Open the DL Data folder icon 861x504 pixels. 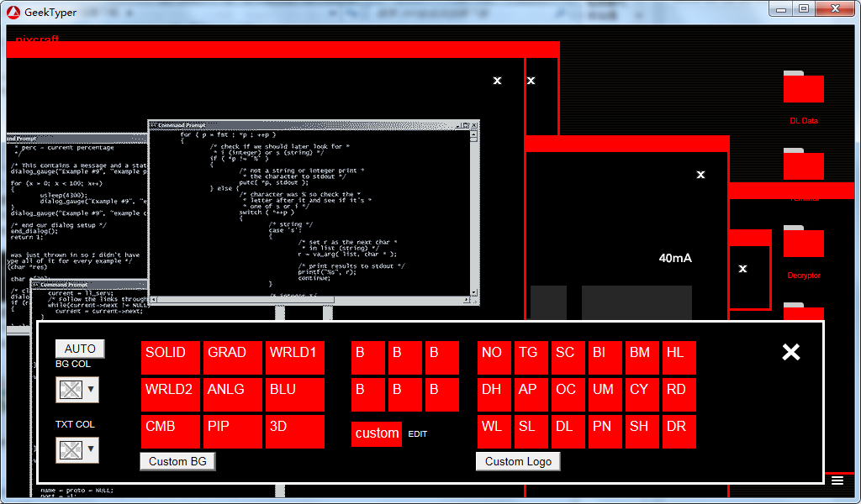tap(803, 88)
